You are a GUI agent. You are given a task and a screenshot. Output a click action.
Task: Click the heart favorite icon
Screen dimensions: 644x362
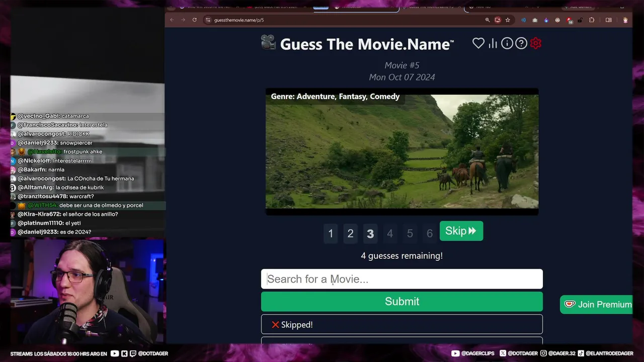[x=478, y=44]
